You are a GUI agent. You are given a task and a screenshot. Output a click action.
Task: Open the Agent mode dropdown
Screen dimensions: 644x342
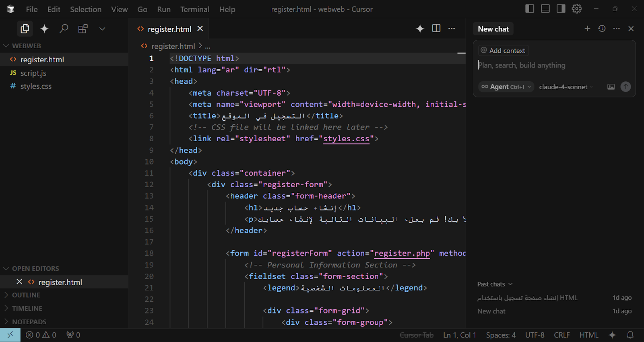[x=506, y=87]
